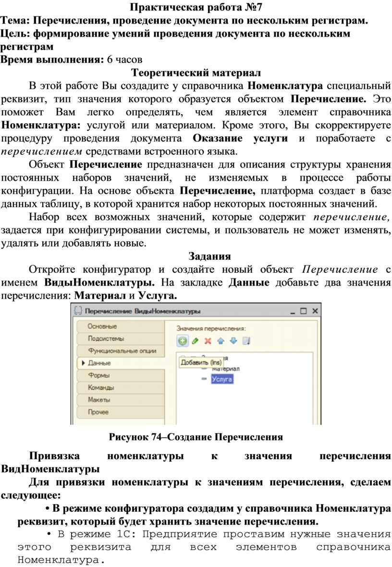Select the Материал value in the list
This screenshot has height=567, width=392.
[226, 369]
